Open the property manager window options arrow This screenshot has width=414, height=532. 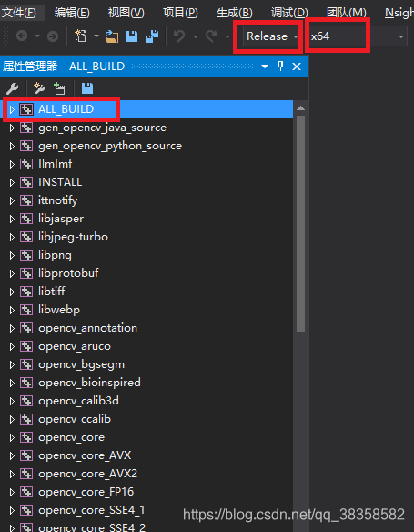265,66
